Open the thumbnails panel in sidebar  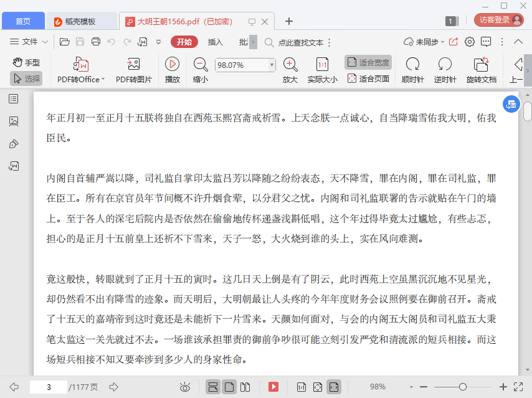tap(14, 121)
